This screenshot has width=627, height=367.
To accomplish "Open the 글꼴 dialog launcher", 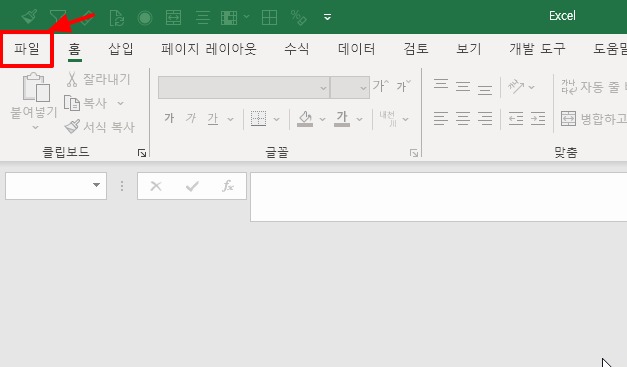I will tap(414, 153).
